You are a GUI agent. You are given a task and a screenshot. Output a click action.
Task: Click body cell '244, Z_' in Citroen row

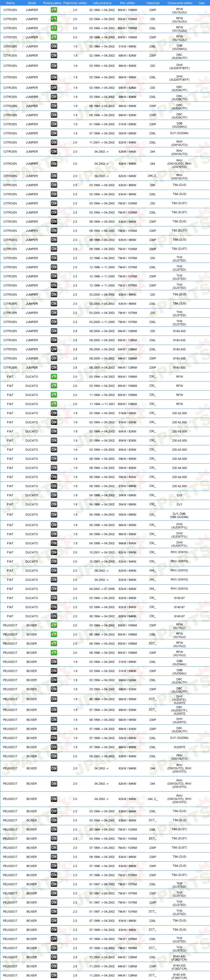(153, 176)
